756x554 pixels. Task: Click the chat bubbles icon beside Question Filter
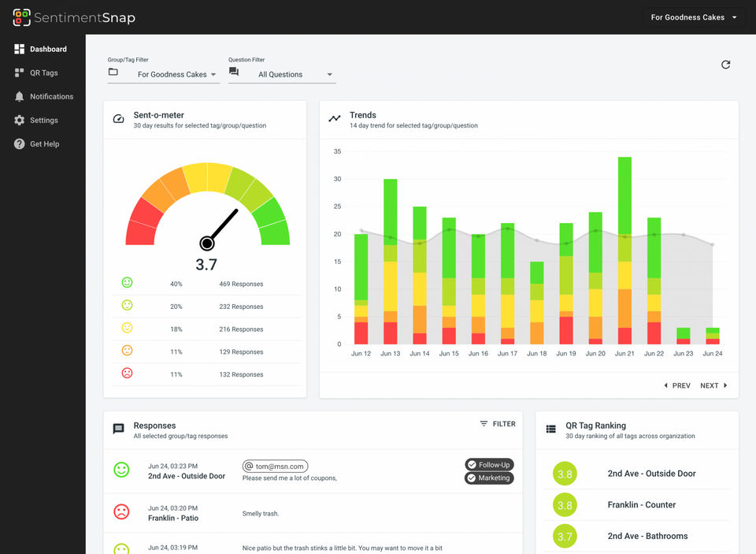click(x=234, y=72)
